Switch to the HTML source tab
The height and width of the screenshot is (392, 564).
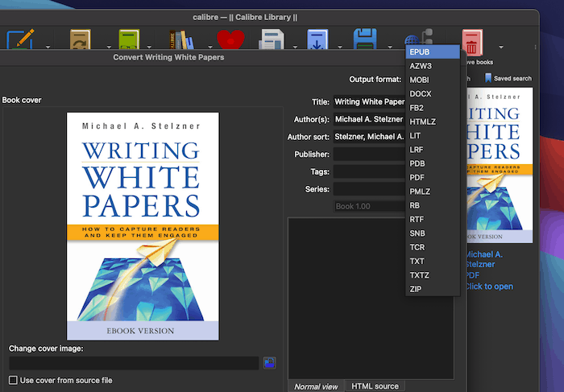(375, 386)
